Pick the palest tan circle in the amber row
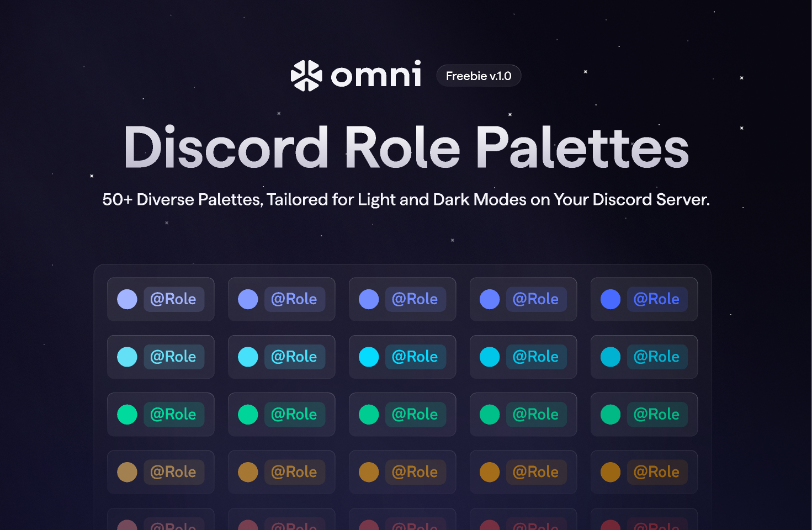Screen dimensions: 812x530 pos(127,472)
